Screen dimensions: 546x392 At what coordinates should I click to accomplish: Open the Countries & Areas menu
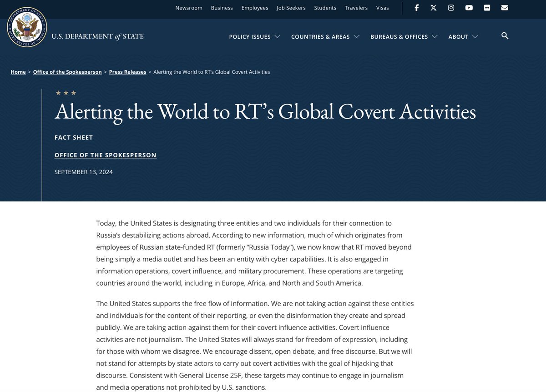coord(320,36)
